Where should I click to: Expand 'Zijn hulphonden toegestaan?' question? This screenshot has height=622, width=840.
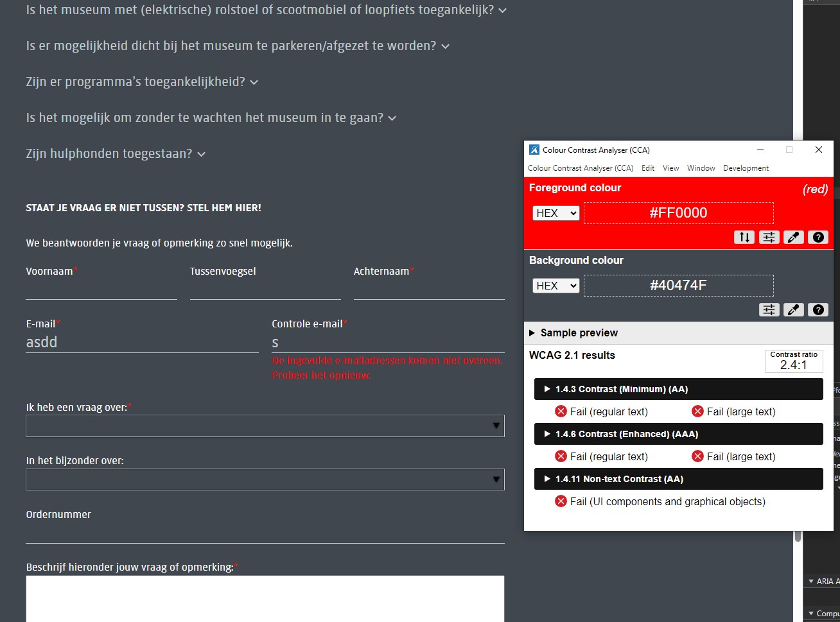116,154
